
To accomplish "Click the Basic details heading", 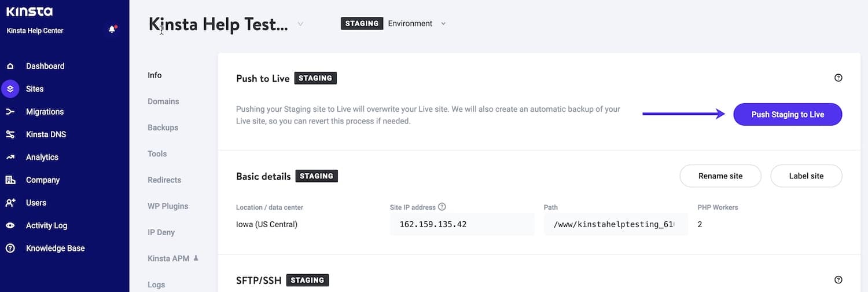I will coord(263,176).
